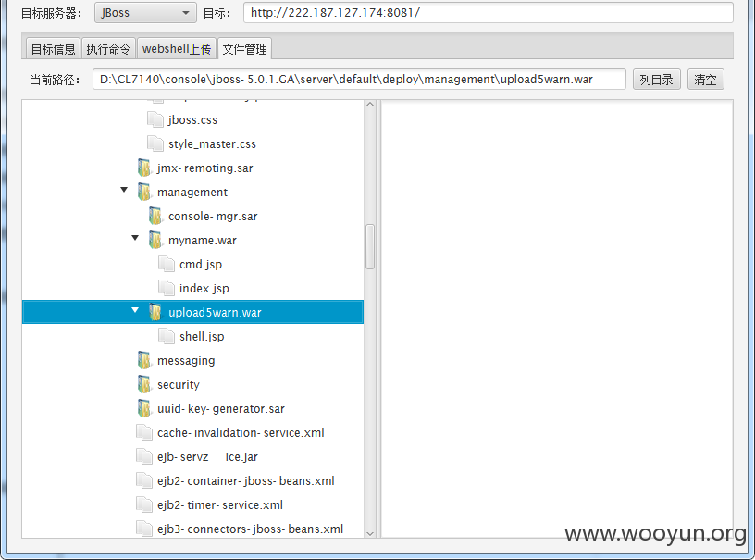Click the target URL input field

point(489,13)
